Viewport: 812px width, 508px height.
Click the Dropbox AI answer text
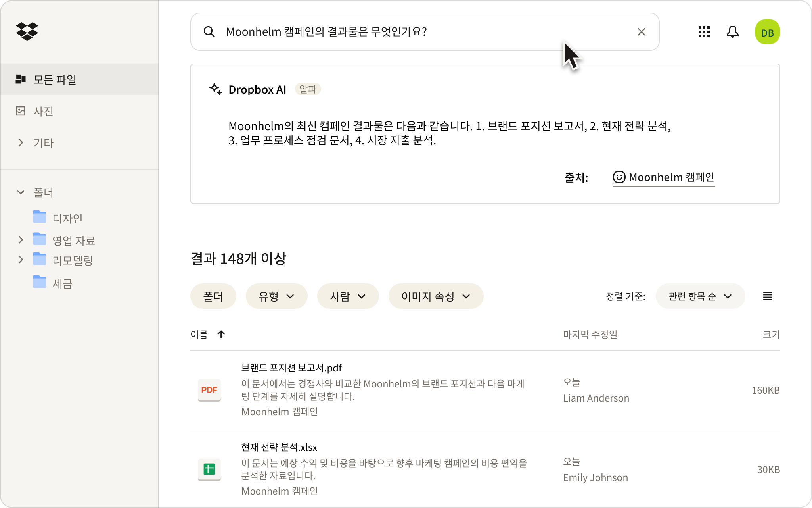point(450,133)
